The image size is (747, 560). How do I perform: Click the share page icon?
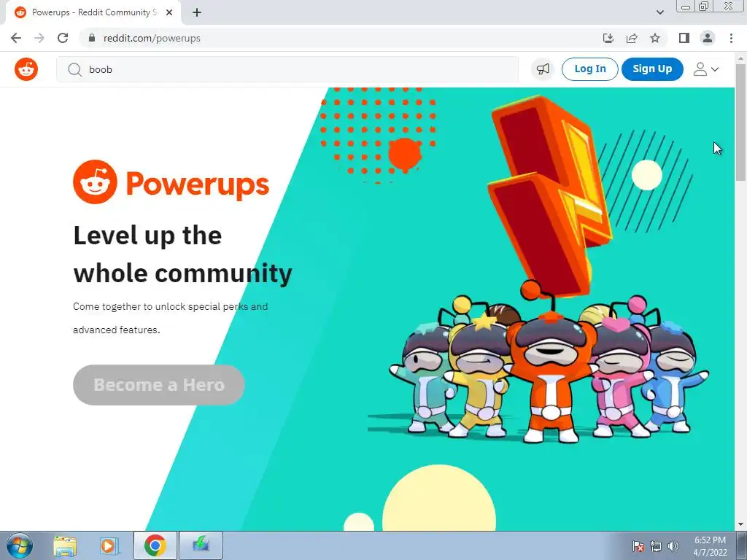pyautogui.click(x=632, y=38)
